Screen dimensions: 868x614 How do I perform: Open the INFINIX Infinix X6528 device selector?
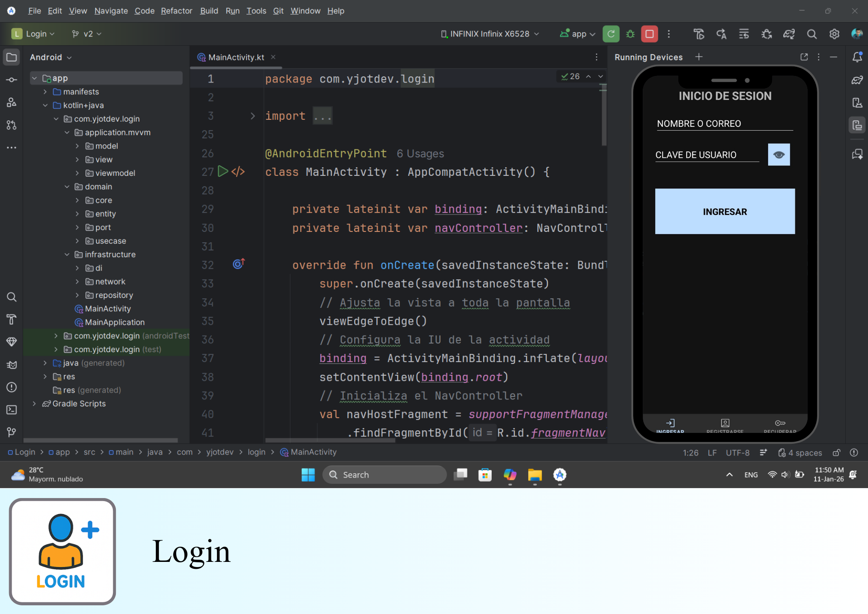(490, 34)
